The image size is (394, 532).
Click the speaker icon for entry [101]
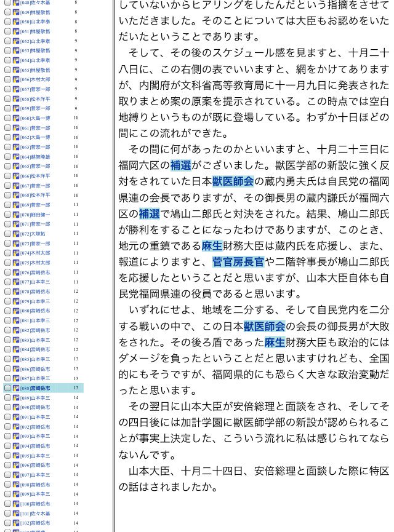(x=16, y=514)
